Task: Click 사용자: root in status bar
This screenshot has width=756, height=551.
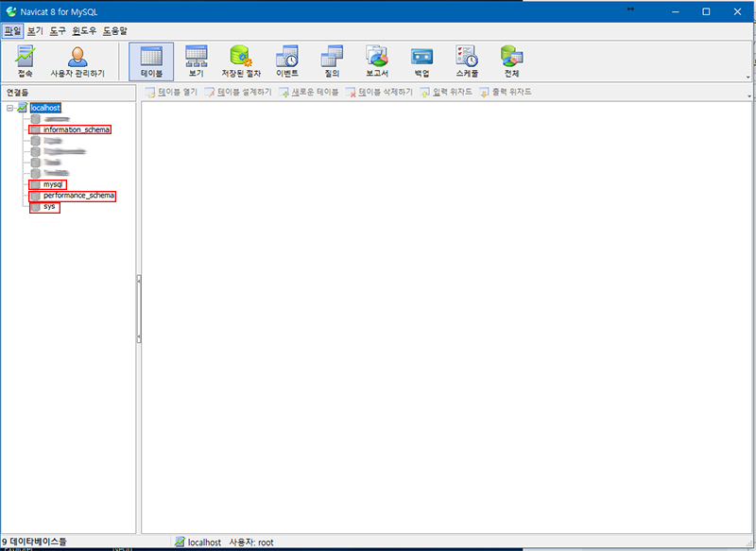Action: pyautogui.click(x=251, y=542)
